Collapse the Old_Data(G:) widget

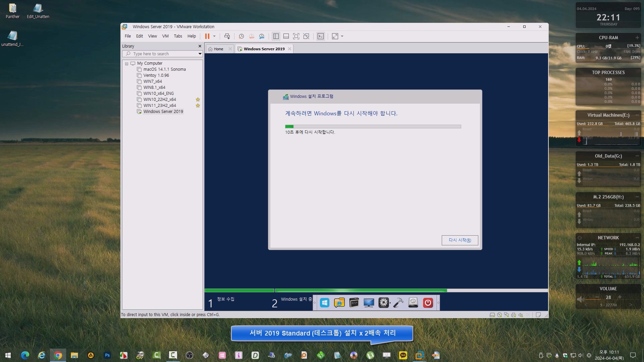point(637,156)
